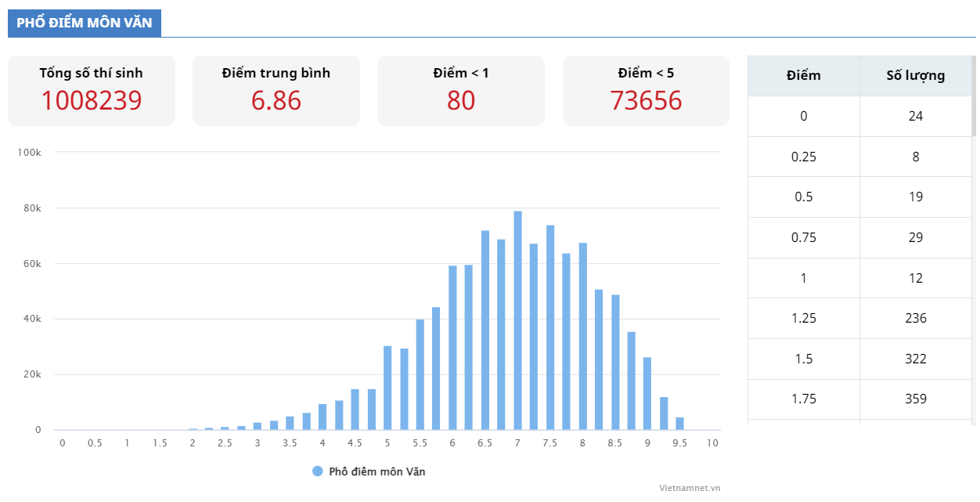
Task: Select the 'Điểm trung bình' 6.86 card
Action: coord(276,91)
